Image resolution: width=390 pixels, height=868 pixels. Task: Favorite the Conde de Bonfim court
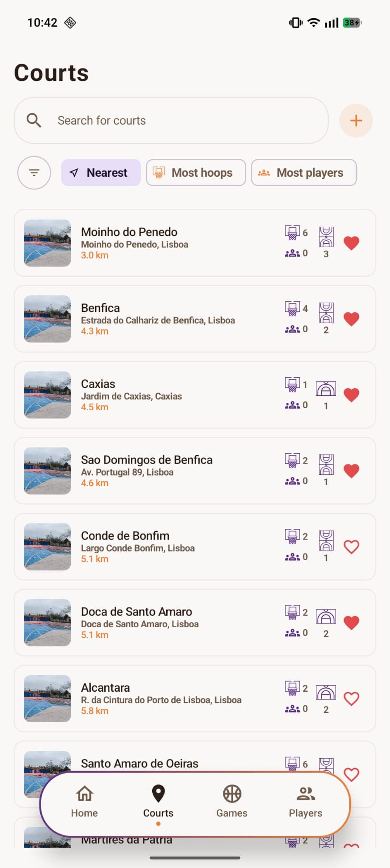(351, 547)
